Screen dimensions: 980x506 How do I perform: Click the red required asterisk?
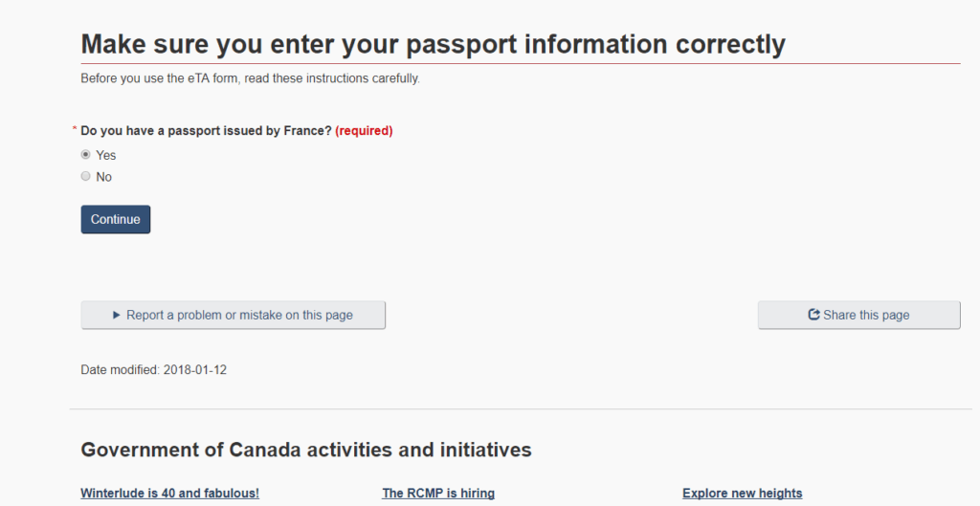point(75,130)
